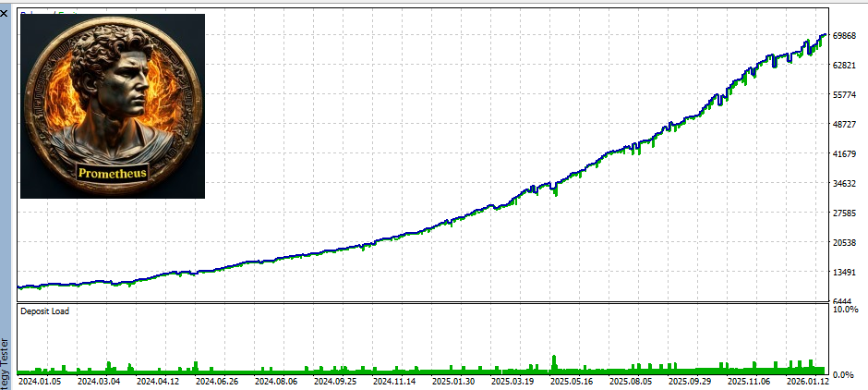The width and height of the screenshot is (868, 390).
Task: Click the 27585 value on the balance axis
Action: tap(845, 213)
